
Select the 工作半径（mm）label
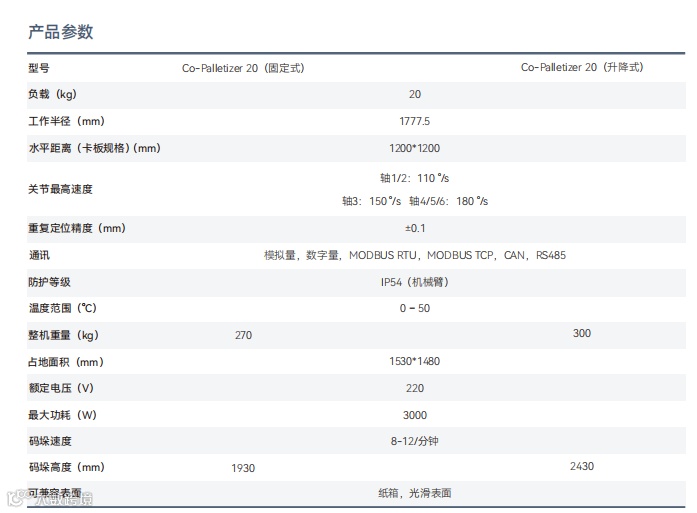(66, 121)
